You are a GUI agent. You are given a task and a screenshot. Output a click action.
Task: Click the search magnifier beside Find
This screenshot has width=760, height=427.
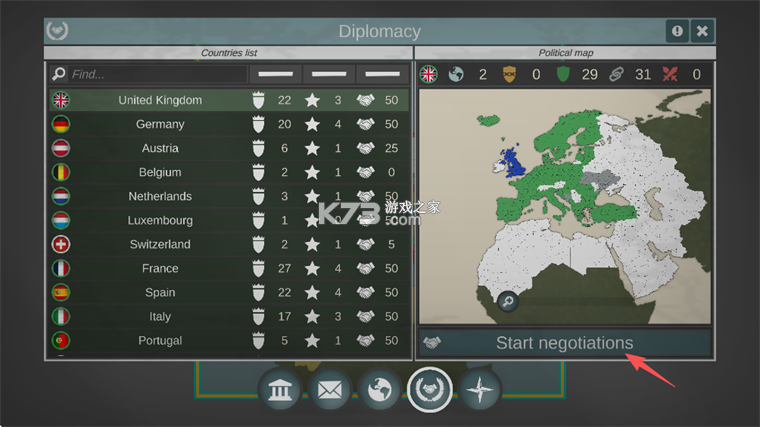(x=59, y=74)
